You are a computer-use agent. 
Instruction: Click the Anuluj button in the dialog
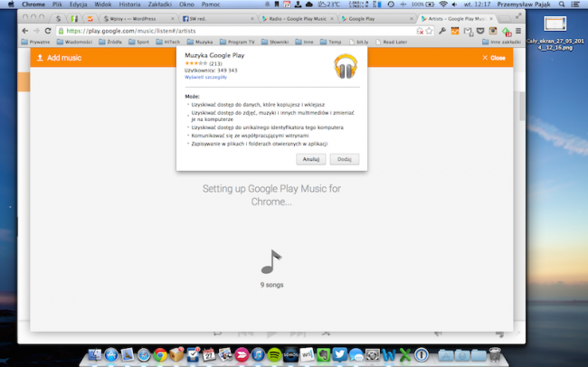point(311,159)
